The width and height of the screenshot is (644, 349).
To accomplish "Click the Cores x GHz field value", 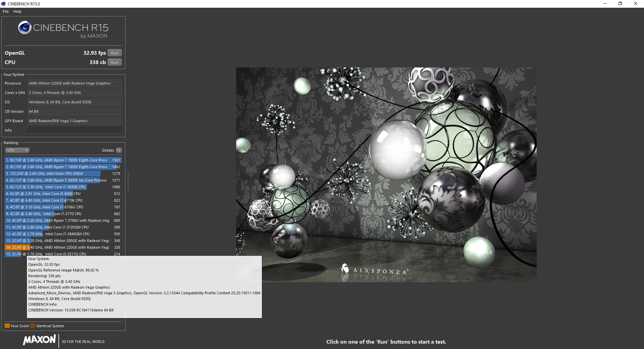I will (74, 93).
